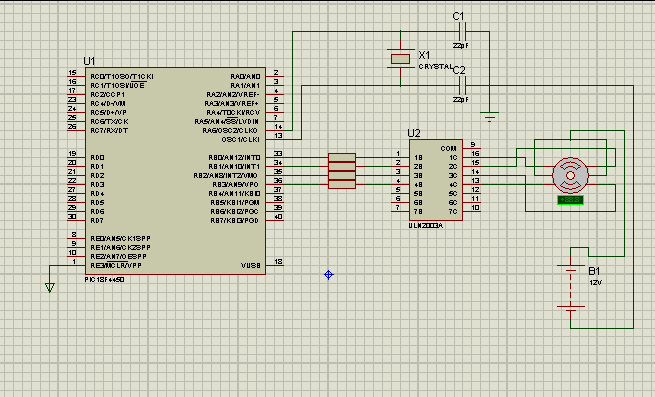Click pin number 18 beside VUSB
655x397 pixels.
coord(278,262)
